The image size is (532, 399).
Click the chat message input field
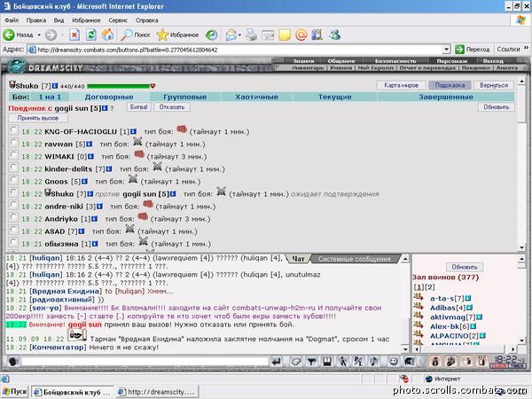click(x=145, y=362)
